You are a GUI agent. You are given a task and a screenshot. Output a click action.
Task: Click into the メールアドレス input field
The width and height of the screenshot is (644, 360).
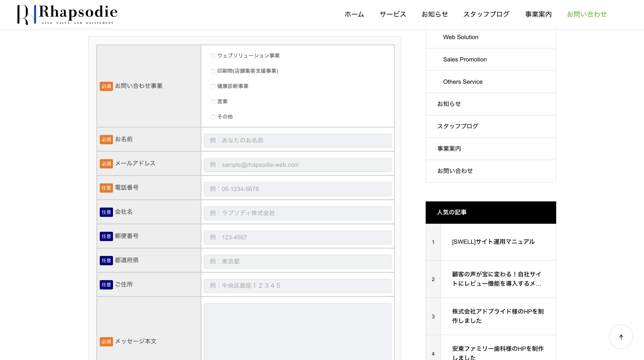[x=297, y=165]
